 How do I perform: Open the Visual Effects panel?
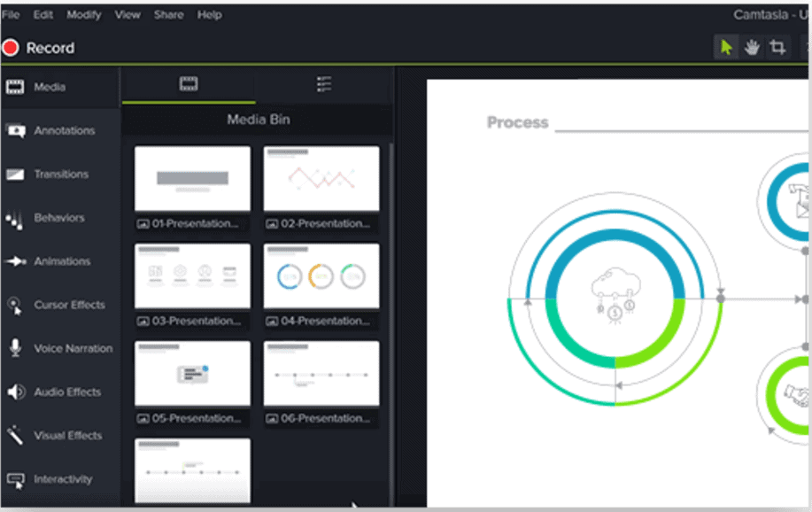coord(67,435)
